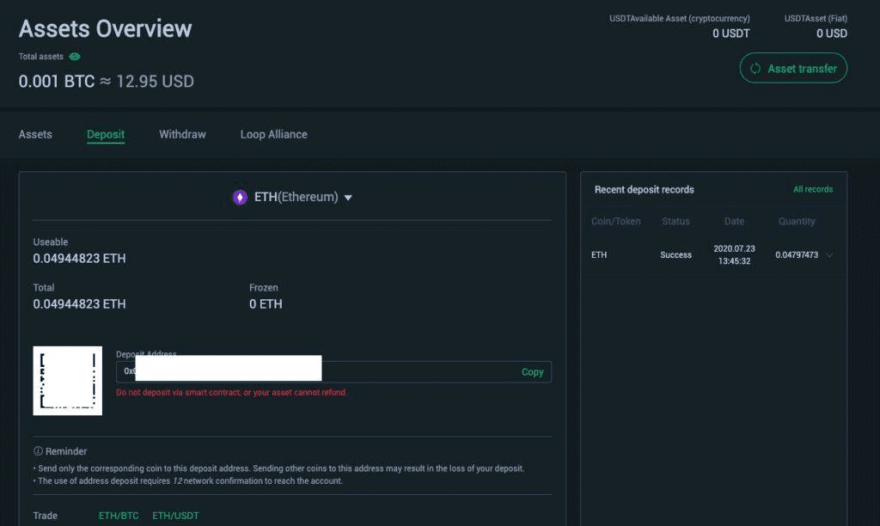Select the Frozen 0 ETH value
The width and height of the screenshot is (880, 526).
point(265,304)
